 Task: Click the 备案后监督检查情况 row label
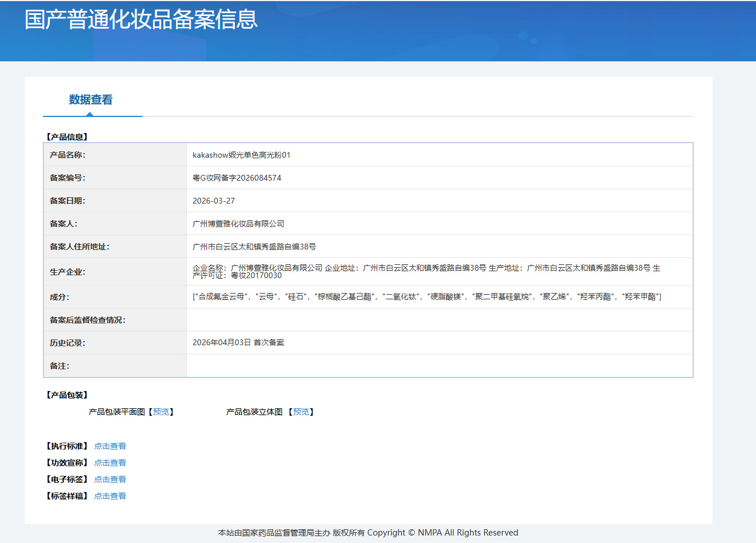(x=88, y=320)
